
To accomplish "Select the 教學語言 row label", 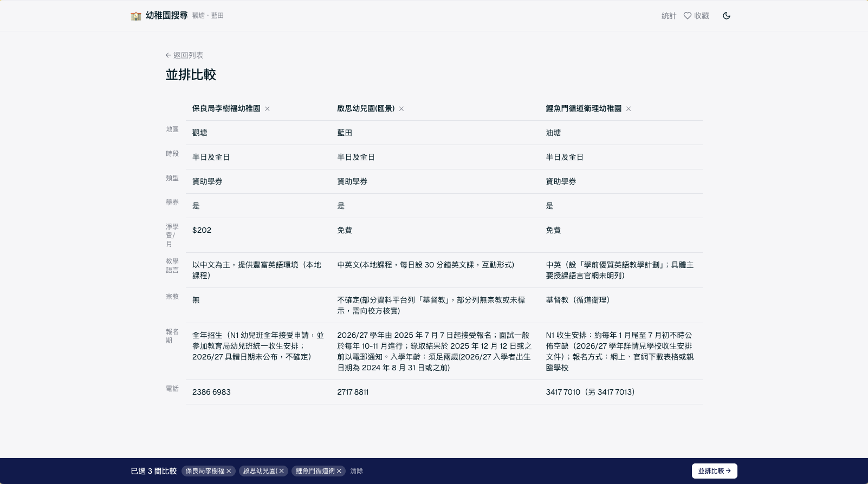I will (x=172, y=266).
